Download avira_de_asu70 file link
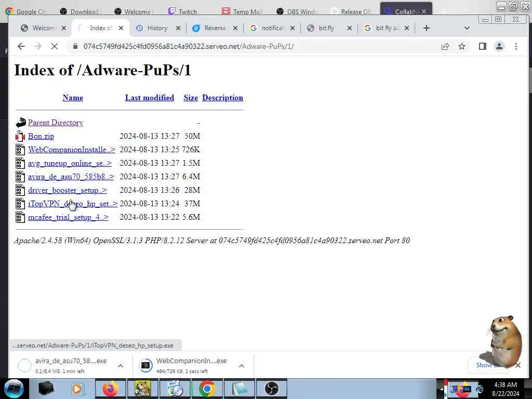The width and height of the screenshot is (532, 399). coord(71,177)
